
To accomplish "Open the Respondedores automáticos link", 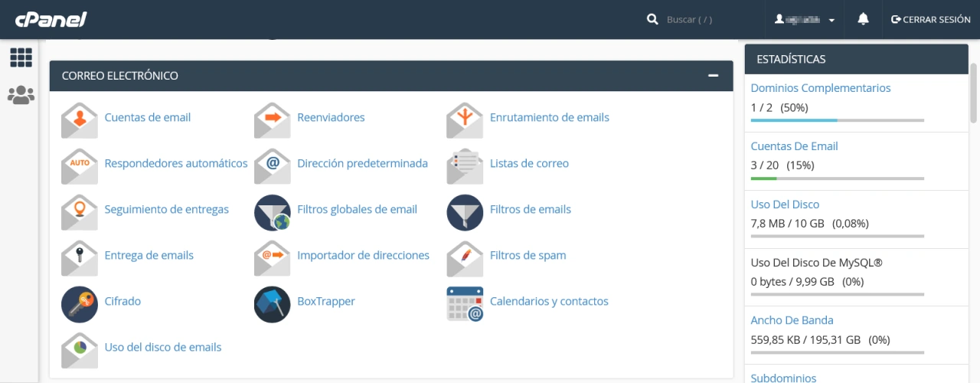I will pos(176,163).
